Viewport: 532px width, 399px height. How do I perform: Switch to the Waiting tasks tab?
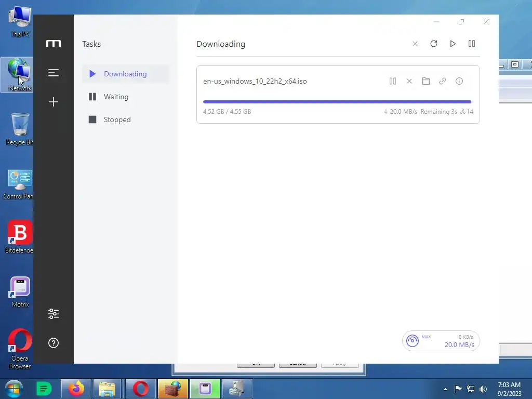point(126,97)
